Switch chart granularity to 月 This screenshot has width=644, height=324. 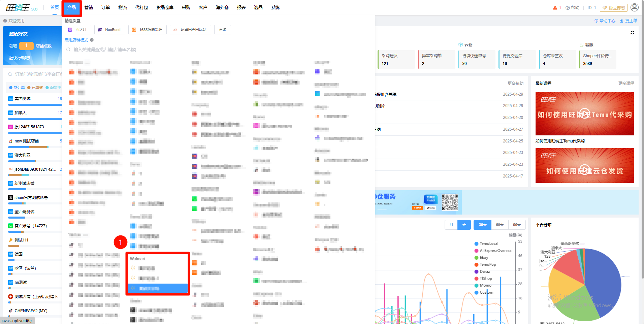(x=451, y=225)
